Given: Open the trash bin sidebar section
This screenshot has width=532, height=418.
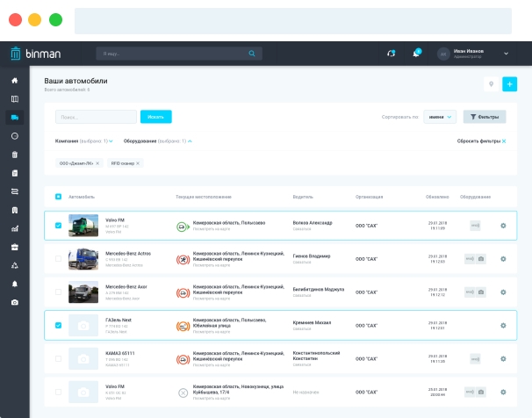Looking at the screenshot, I should pos(14,155).
